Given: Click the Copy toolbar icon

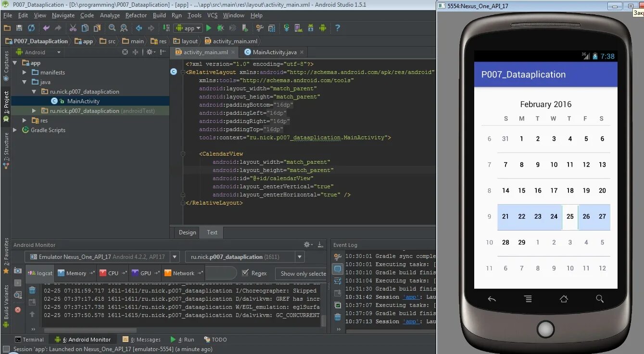Looking at the screenshot, I should [85, 28].
